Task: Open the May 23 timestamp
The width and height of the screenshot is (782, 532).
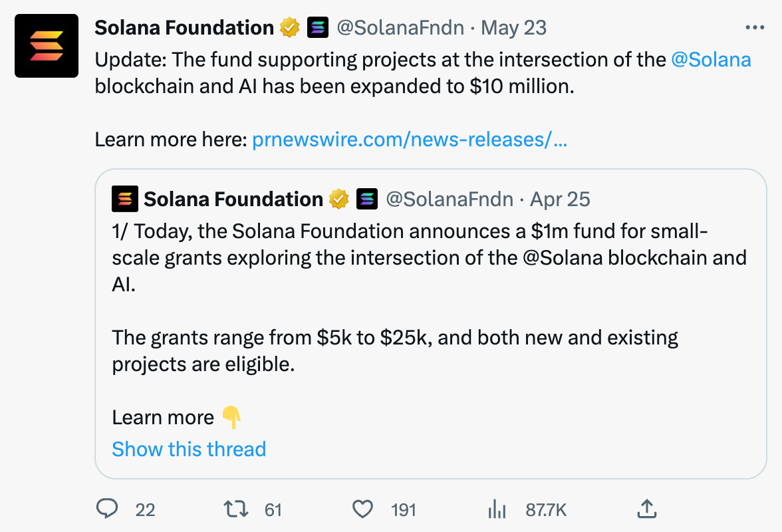Action: click(x=513, y=28)
